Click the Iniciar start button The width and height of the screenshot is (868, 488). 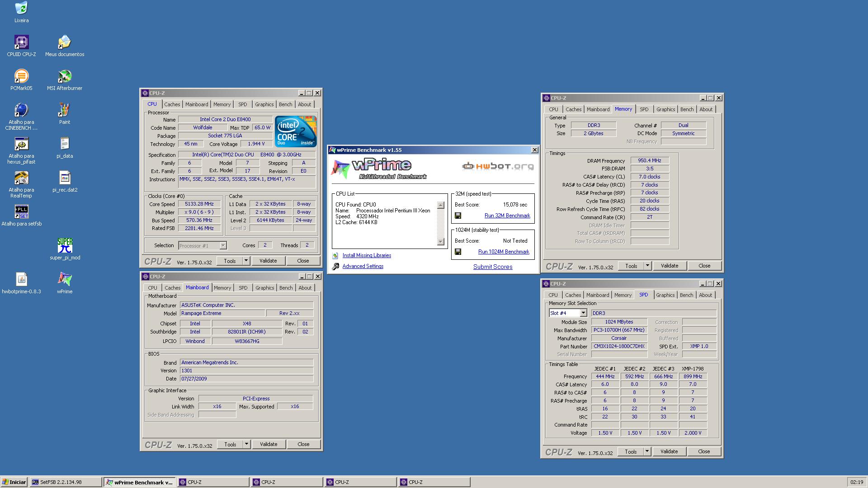pyautogui.click(x=14, y=482)
